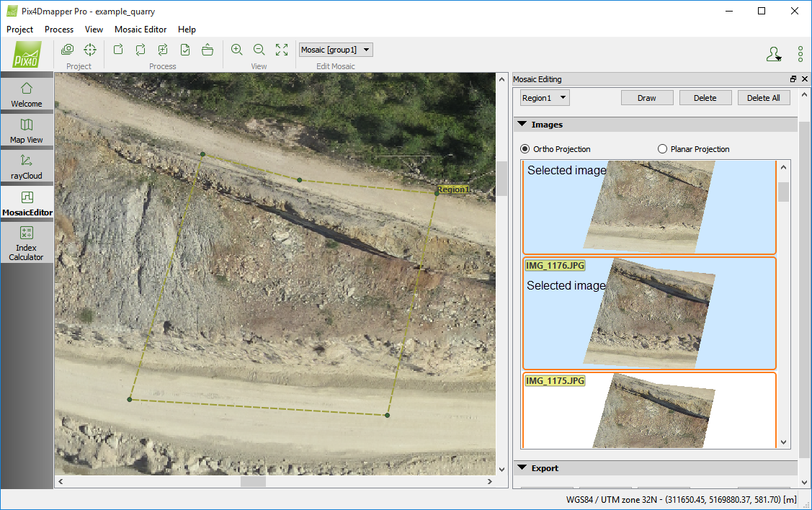Collapse the Export section
812x510 pixels.
(522, 468)
